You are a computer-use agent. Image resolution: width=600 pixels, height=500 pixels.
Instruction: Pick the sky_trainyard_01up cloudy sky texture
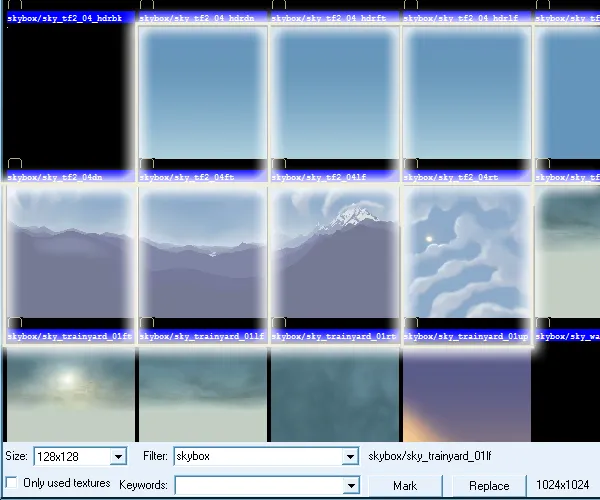[x=466, y=254]
